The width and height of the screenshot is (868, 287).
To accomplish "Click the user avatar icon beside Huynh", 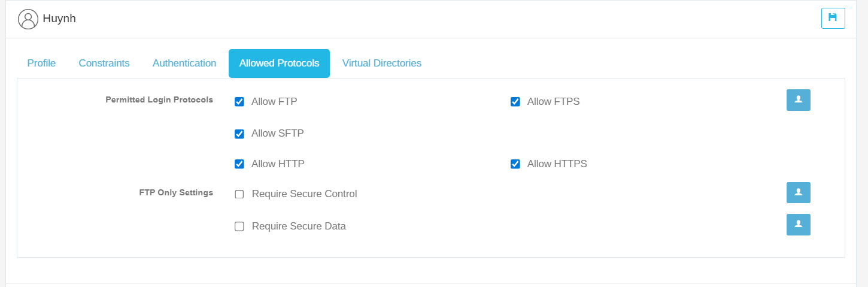I will coord(28,19).
